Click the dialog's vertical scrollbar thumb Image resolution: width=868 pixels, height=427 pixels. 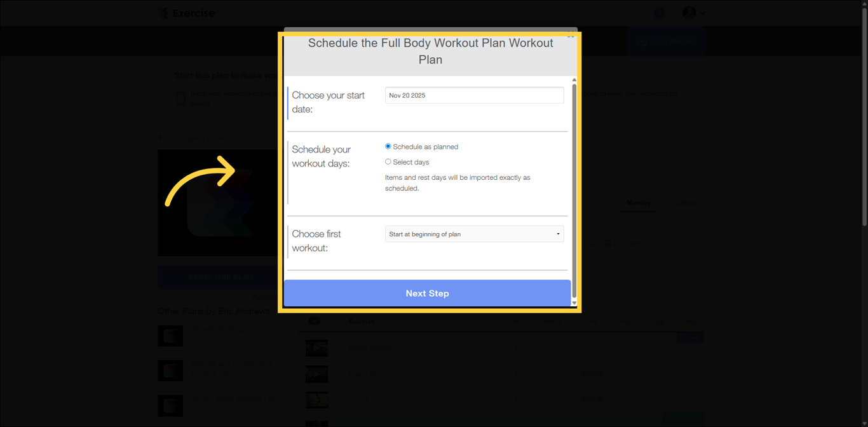click(x=574, y=190)
